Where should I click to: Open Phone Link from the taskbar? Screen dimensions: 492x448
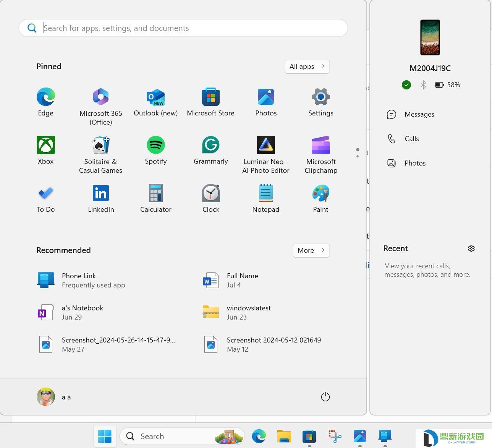385,436
